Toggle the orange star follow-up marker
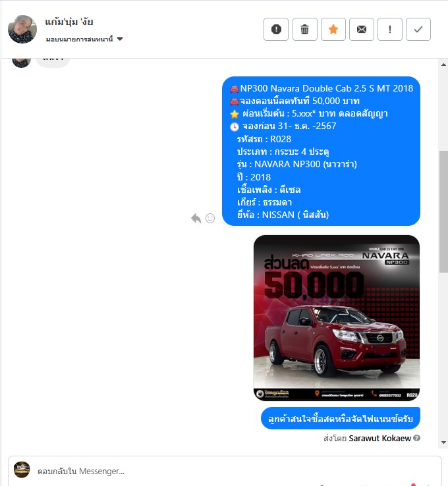The width and height of the screenshot is (448, 486). click(333, 30)
